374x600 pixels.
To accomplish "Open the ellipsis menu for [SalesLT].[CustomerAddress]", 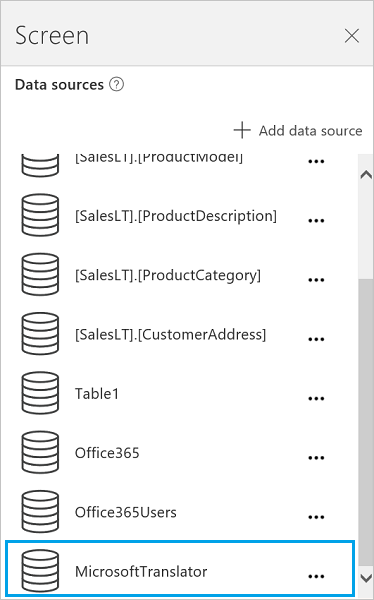I will (x=316, y=339).
